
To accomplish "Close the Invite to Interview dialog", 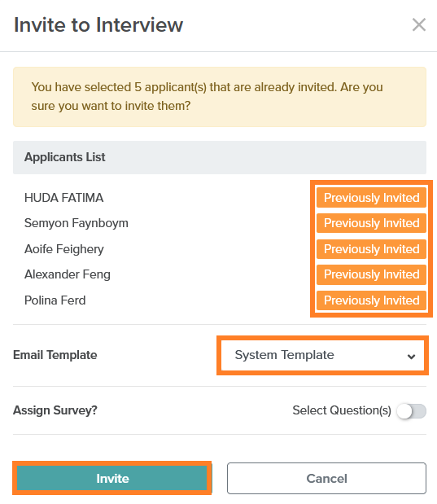I will click(419, 24).
